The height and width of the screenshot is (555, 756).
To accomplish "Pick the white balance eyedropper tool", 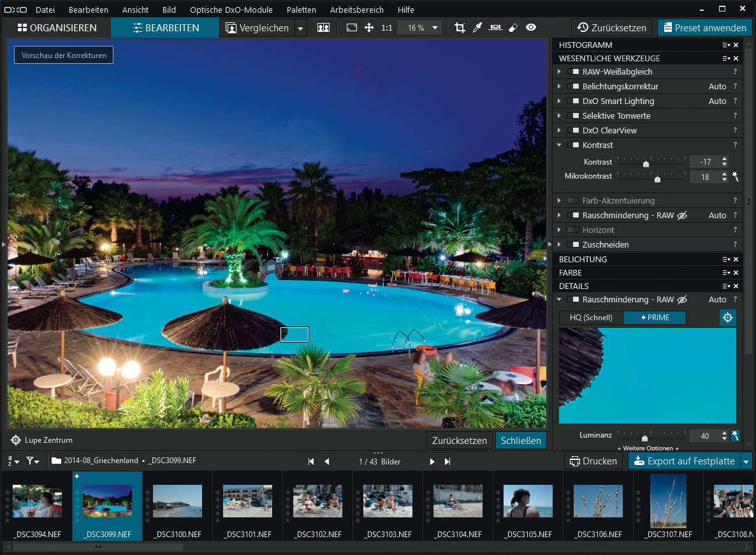I will (477, 27).
